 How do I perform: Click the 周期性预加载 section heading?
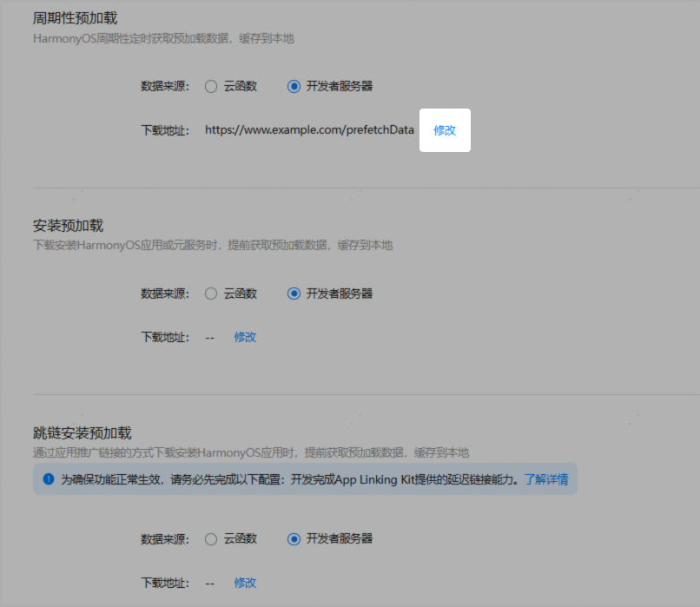75,17
